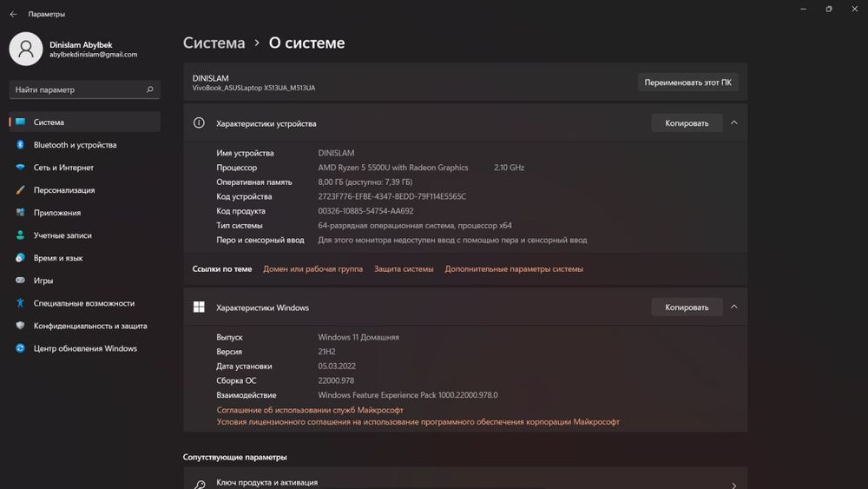The width and height of the screenshot is (868, 489).
Task: Open Дополнительные параметры системы link
Action: click(x=514, y=269)
